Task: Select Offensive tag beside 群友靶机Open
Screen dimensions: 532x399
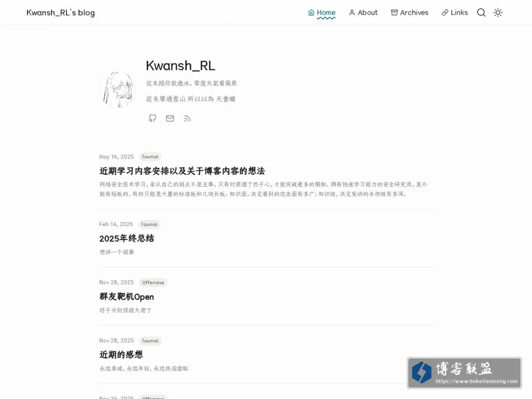Action: pyautogui.click(x=153, y=282)
